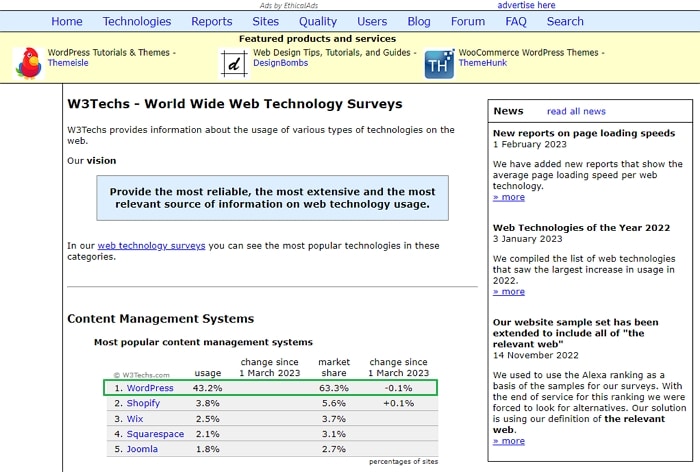Screen dimensions: 700x472
Task: Open the Shopify link in CMS table
Action: point(143,403)
